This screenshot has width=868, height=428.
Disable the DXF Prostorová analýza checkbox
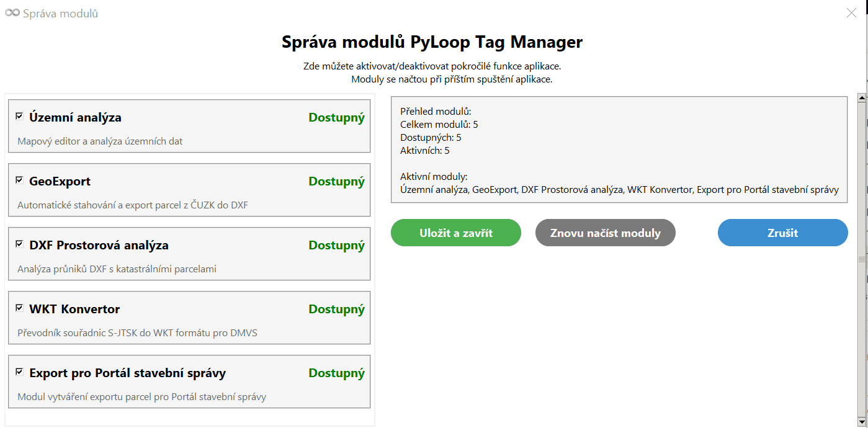coord(20,244)
